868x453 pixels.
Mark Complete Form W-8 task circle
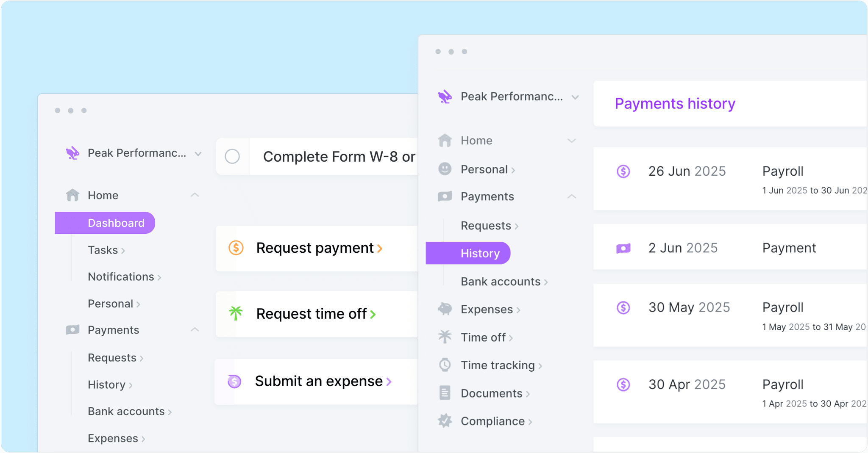[232, 157]
